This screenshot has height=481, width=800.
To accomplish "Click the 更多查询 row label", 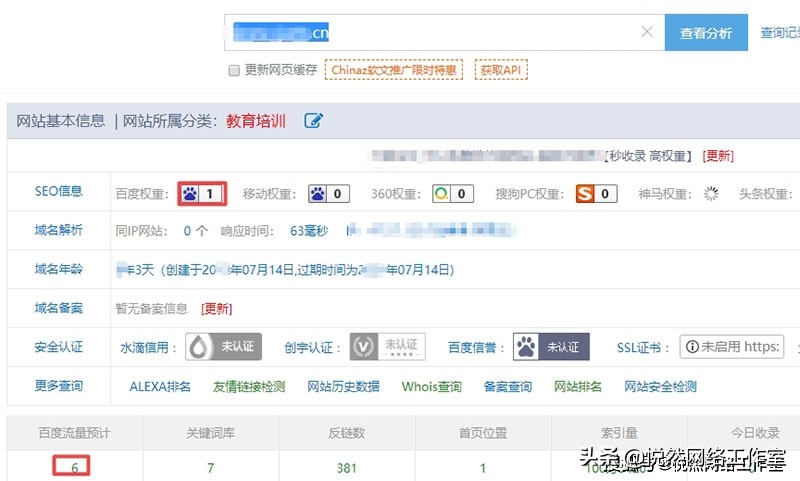I will tap(58, 386).
